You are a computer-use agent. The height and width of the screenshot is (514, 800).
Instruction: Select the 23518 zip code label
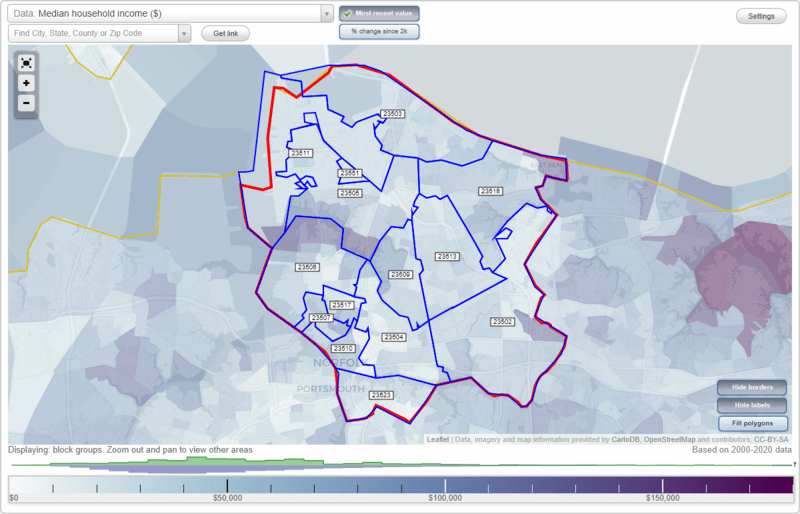point(490,191)
